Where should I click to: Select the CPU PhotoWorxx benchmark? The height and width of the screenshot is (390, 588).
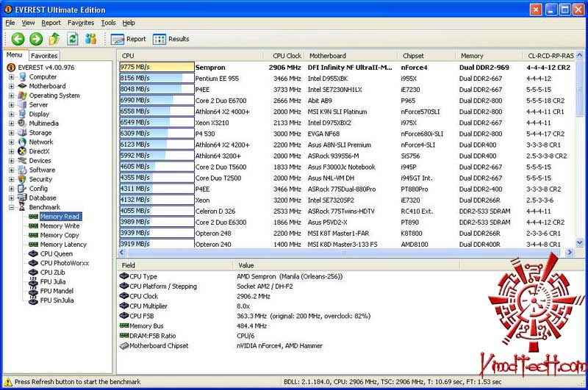pyautogui.click(x=65, y=263)
